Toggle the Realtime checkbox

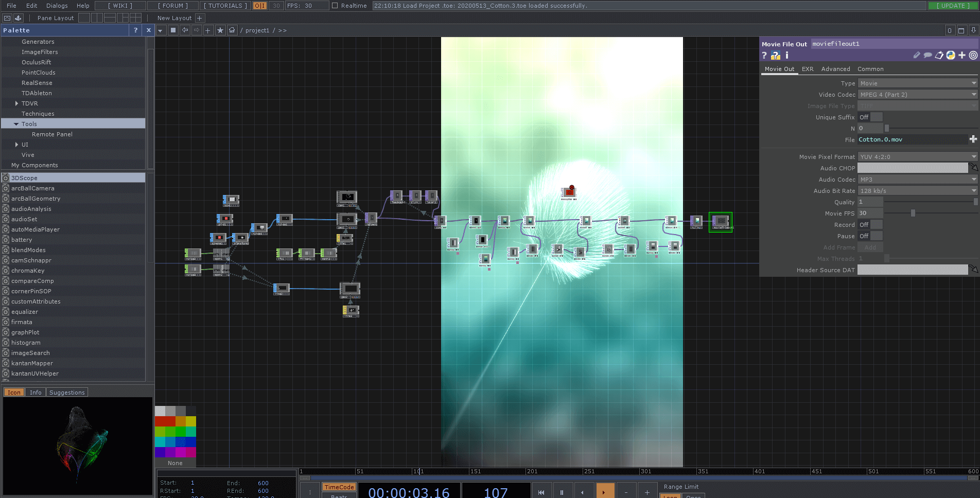click(x=335, y=6)
